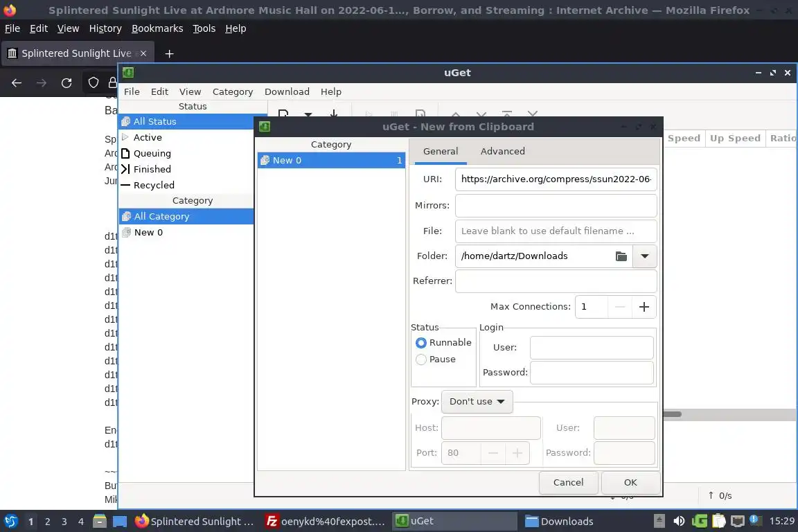Screen dimensions: 798x532
Task: Open the start menu icon on the taskbar
Action: tap(10, 522)
